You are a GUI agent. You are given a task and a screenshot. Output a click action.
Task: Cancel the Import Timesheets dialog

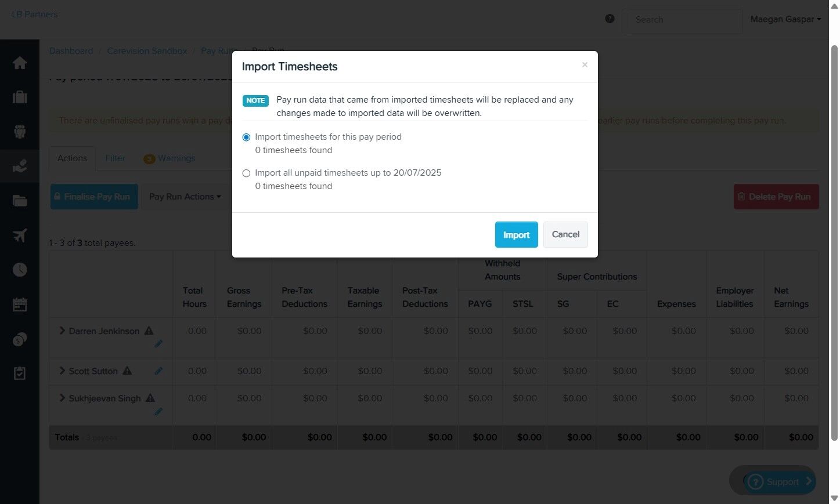pos(565,234)
